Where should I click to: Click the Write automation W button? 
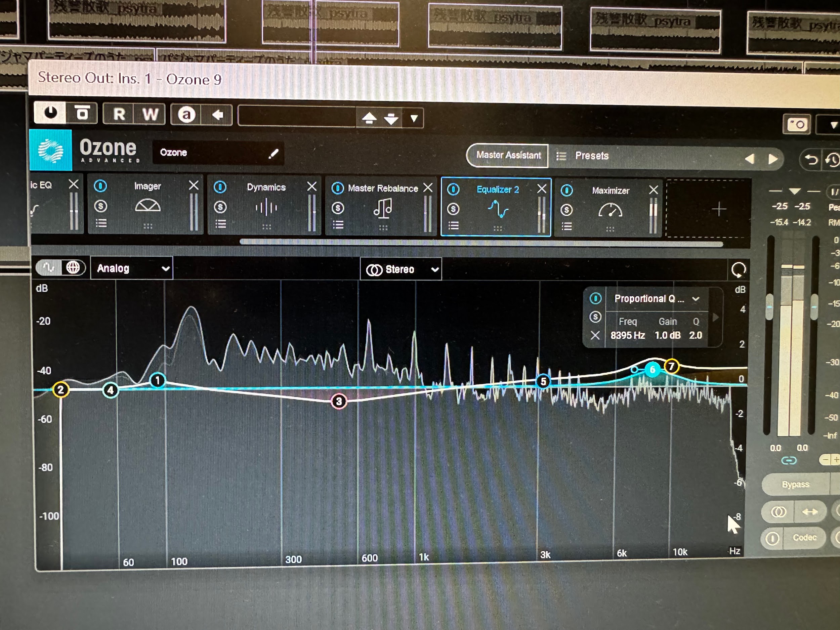point(150,114)
